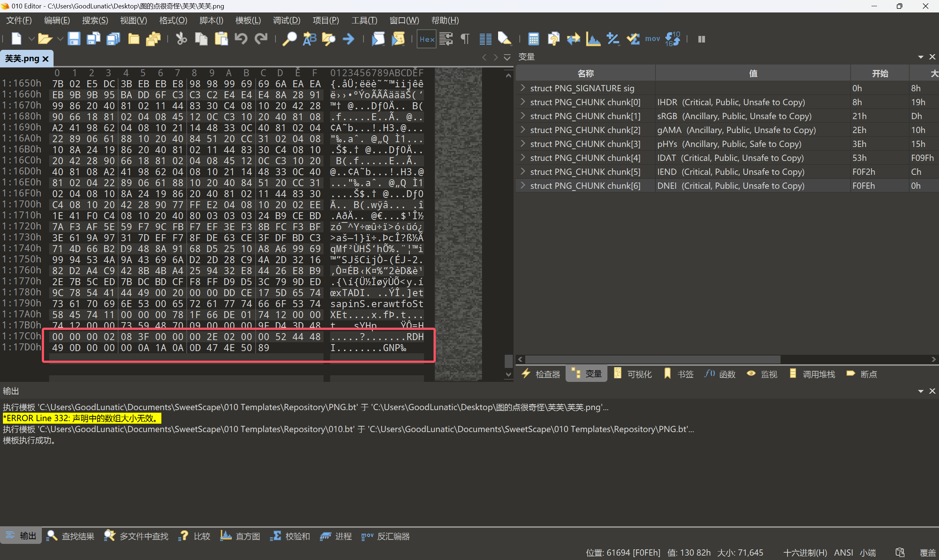Switch to the 检查器 tab

pyautogui.click(x=541, y=374)
